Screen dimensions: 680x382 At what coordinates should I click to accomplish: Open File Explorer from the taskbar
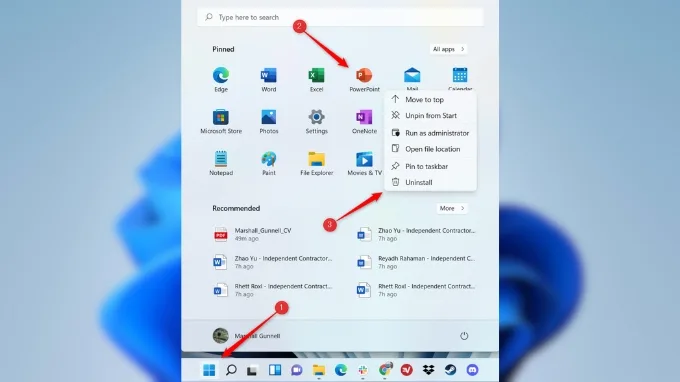pyautogui.click(x=319, y=370)
